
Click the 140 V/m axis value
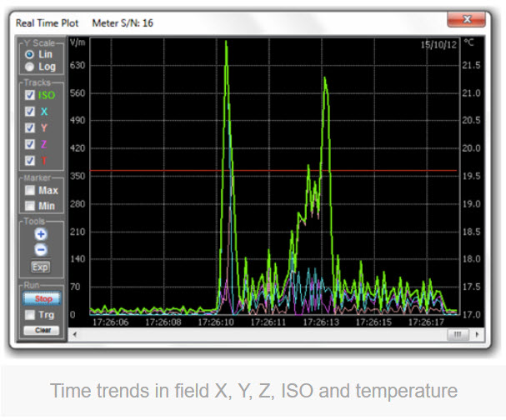78,259
